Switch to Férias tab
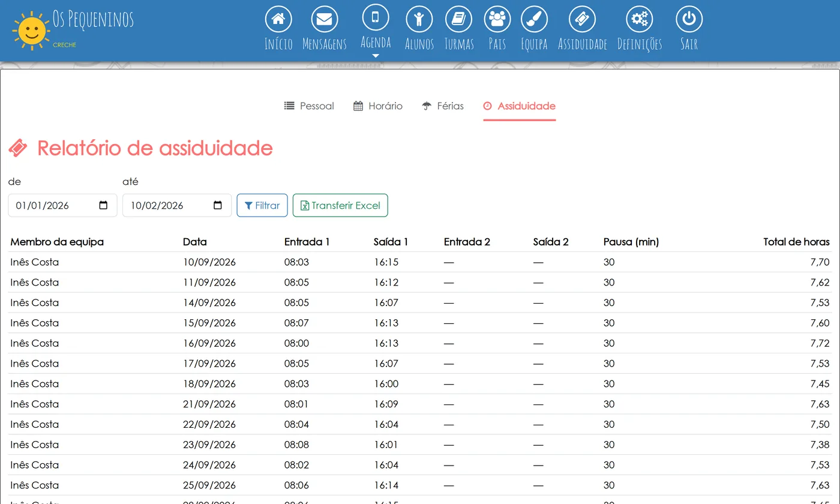 point(443,106)
